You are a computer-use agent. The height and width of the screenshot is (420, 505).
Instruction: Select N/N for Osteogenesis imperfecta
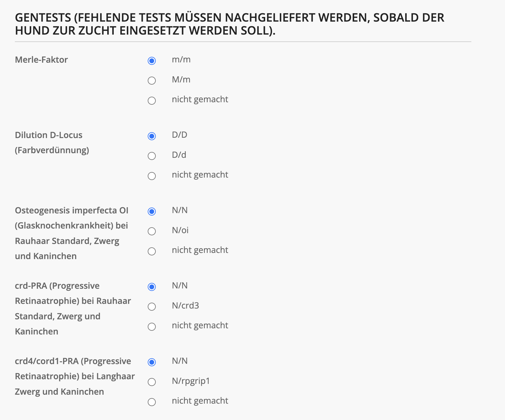[x=151, y=212]
